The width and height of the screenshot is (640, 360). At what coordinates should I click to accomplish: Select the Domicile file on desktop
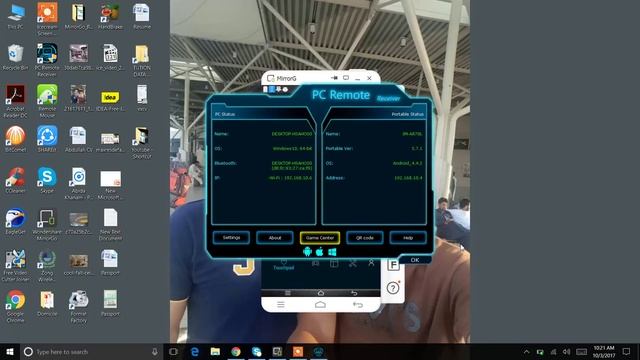point(47,303)
